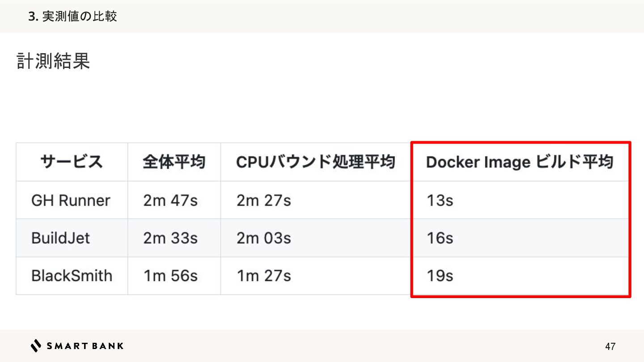The image size is (644, 362).
Task: Click the BlackSmith row label
Action: click(x=72, y=276)
